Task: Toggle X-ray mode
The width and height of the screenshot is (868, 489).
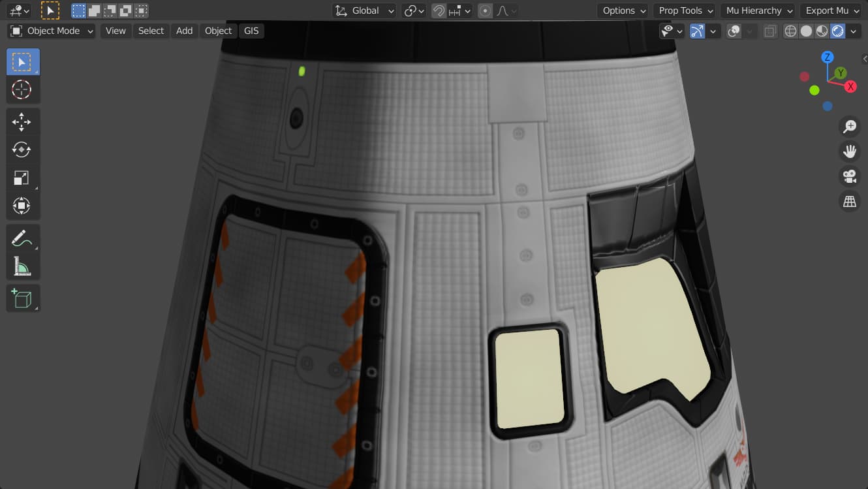Action: [770, 31]
